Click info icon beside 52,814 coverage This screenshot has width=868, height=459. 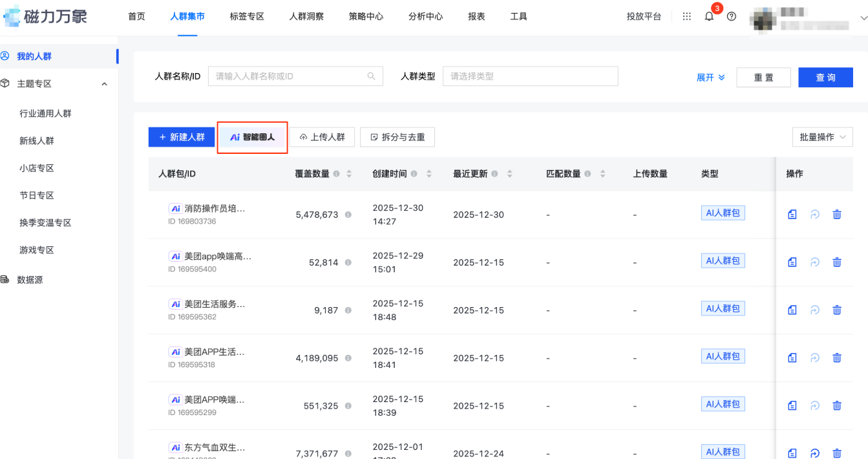click(348, 262)
